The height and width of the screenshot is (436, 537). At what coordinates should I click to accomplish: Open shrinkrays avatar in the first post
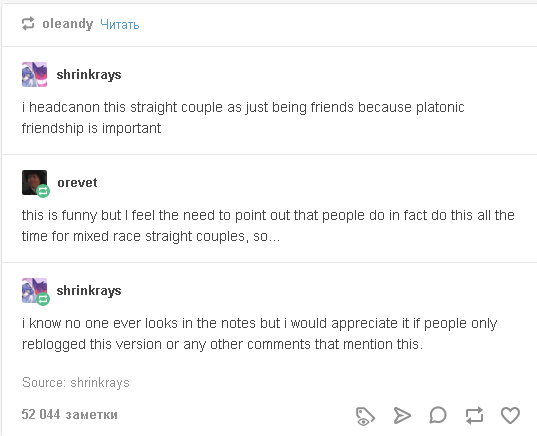click(x=34, y=74)
